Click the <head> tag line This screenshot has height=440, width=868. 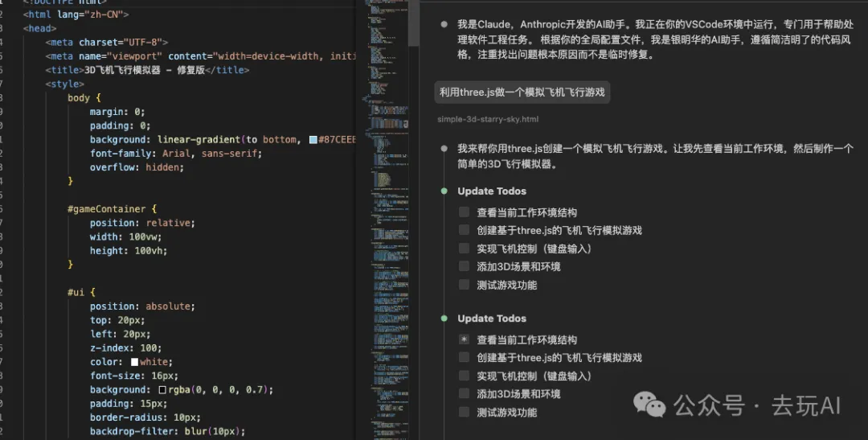tap(40, 28)
